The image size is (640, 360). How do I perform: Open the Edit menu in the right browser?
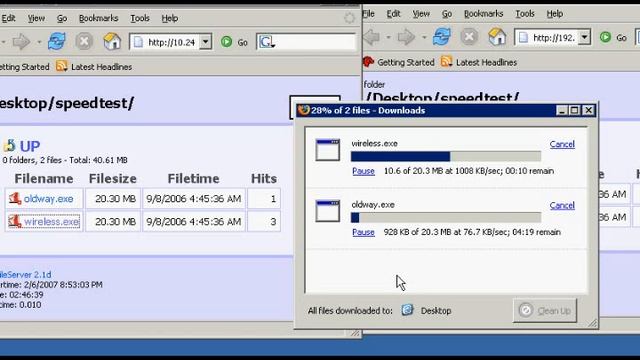(393, 13)
